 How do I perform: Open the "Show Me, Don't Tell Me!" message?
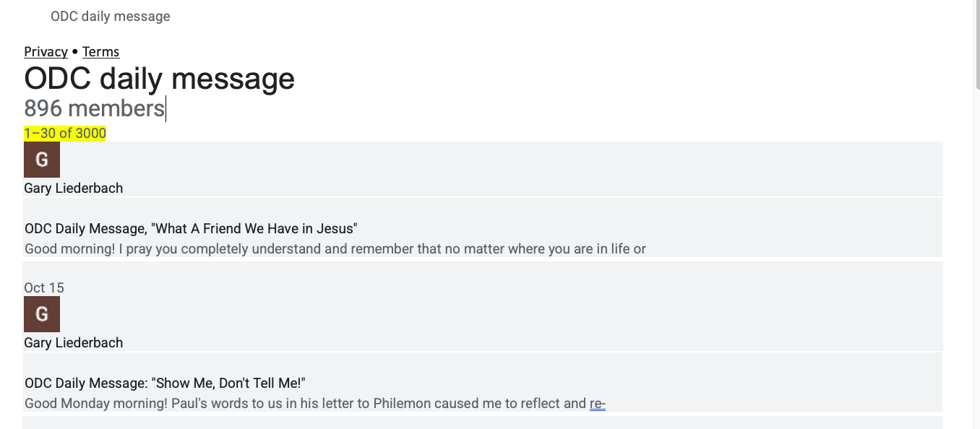pyautogui.click(x=165, y=383)
